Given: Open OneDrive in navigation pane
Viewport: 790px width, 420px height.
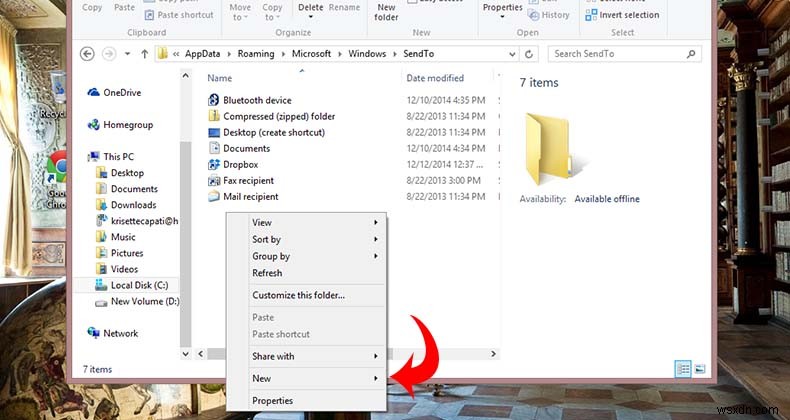Looking at the screenshot, I should coord(114,93).
